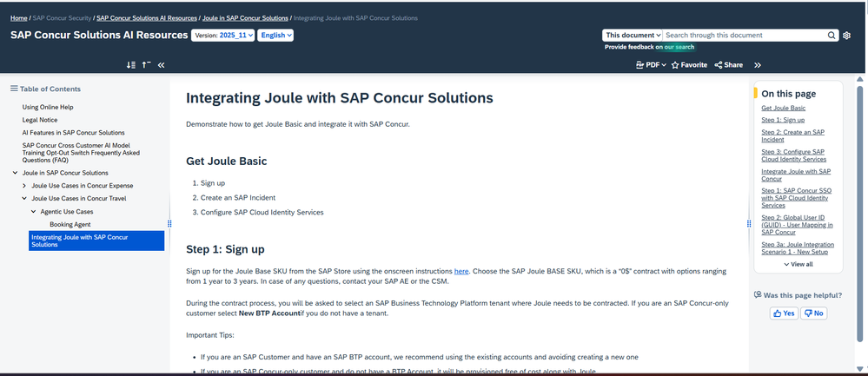Click the collapse all TOC icon
Screen dimensions: 868x376
(x=146, y=65)
